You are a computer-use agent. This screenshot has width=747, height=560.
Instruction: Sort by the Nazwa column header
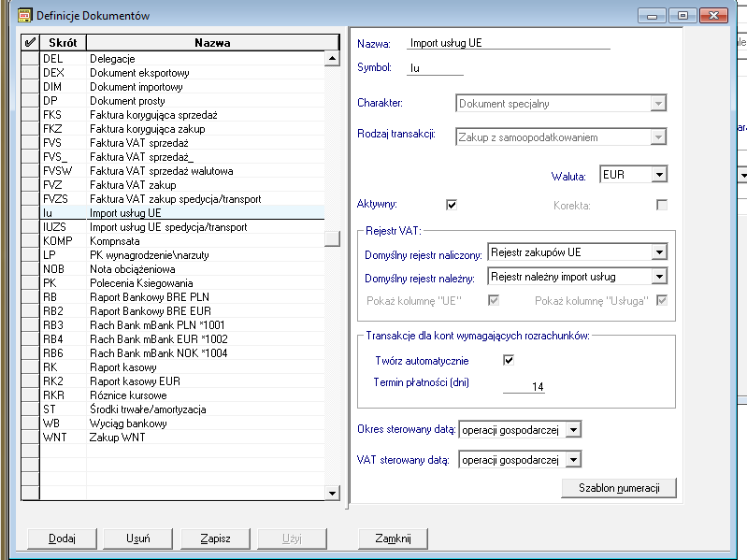[212, 42]
